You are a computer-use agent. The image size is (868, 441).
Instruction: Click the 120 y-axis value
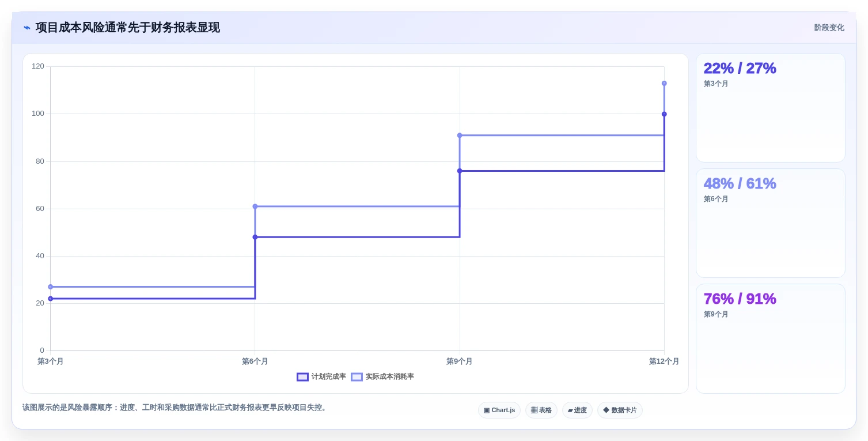(x=38, y=66)
